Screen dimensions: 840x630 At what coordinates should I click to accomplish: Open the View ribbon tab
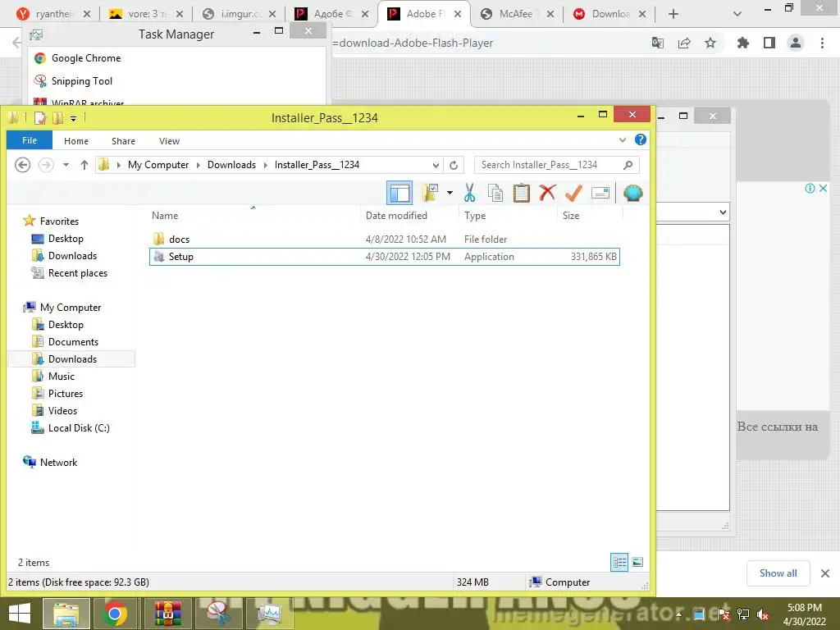pyautogui.click(x=169, y=141)
